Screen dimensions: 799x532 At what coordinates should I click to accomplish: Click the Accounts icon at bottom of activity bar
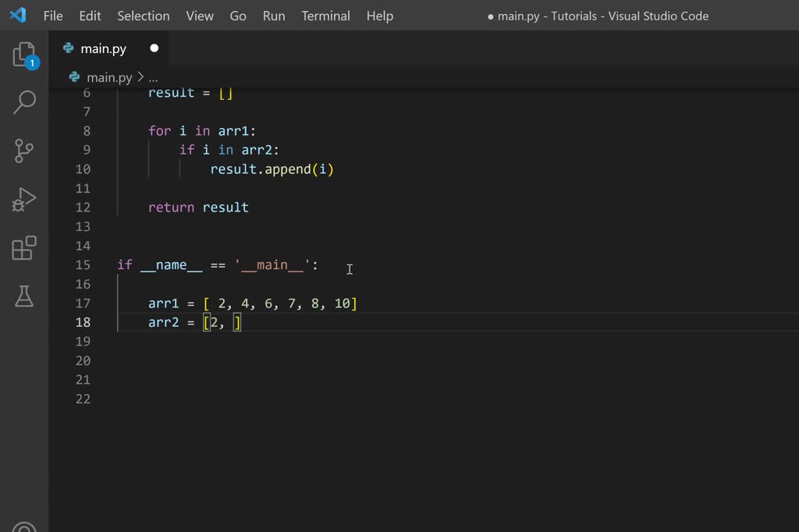(24, 525)
